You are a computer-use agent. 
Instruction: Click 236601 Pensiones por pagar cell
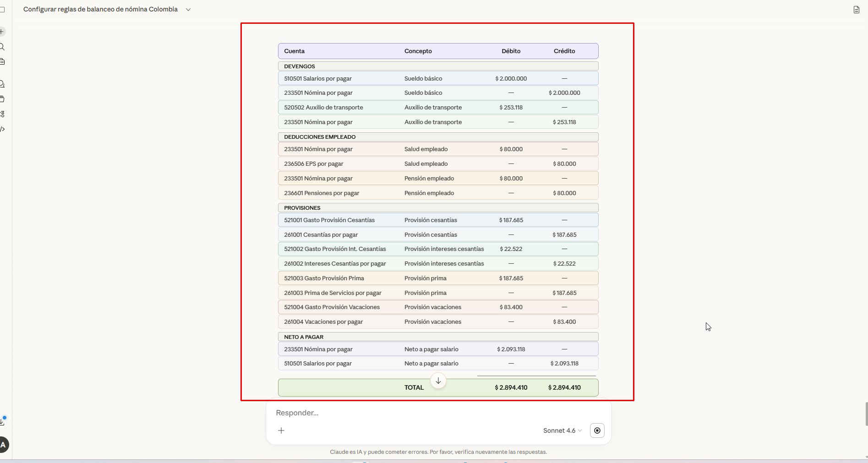coord(322,193)
